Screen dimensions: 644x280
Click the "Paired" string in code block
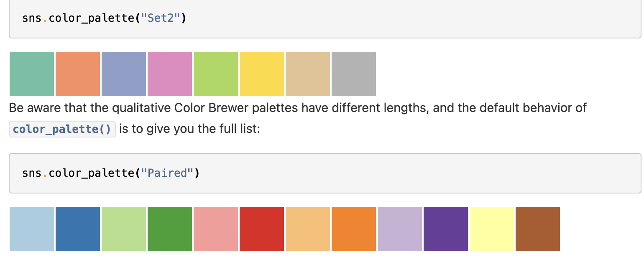[x=167, y=173]
